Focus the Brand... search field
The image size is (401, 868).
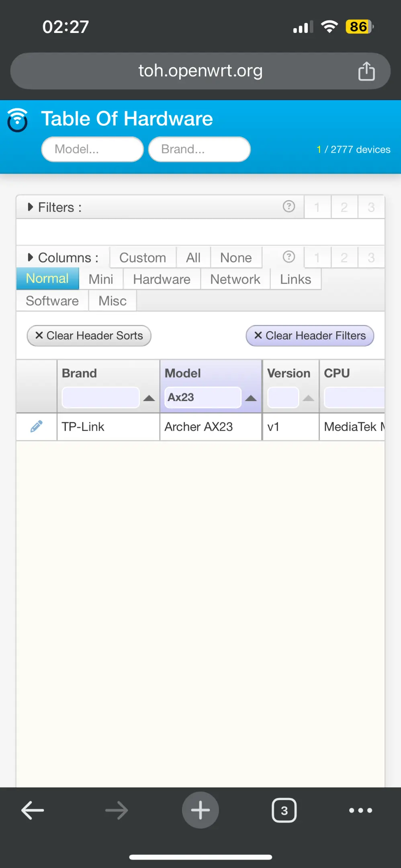(199, 149)
